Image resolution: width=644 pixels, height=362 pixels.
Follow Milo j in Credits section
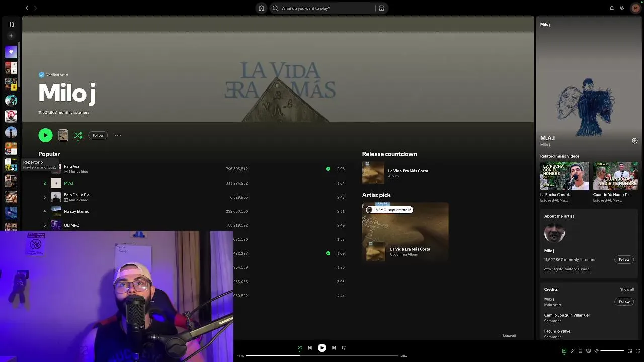(624, 302)
